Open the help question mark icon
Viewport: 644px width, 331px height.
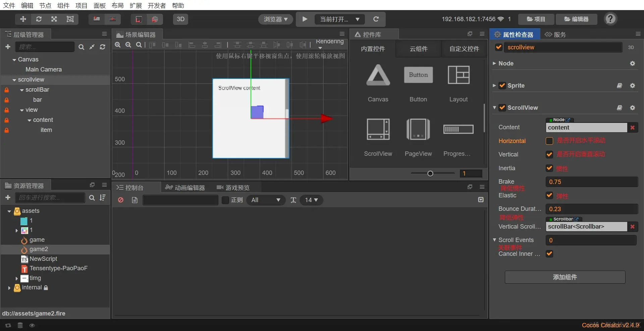[610, 19]
